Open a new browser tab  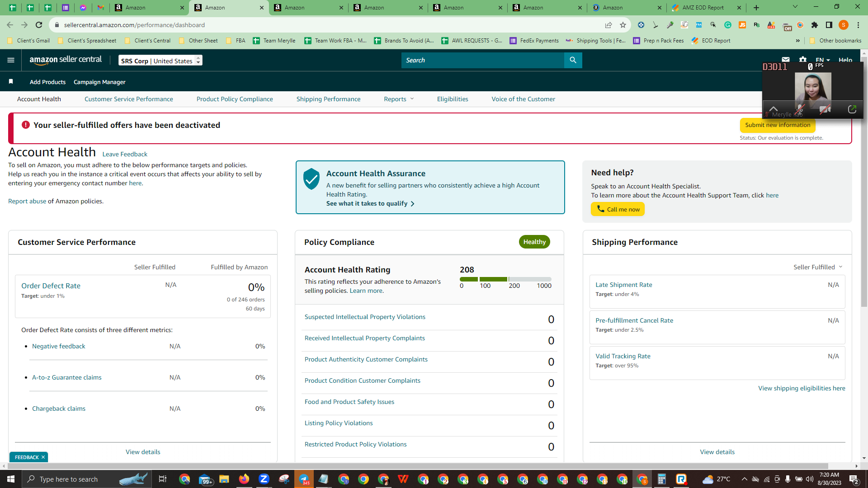click(756, 8)
